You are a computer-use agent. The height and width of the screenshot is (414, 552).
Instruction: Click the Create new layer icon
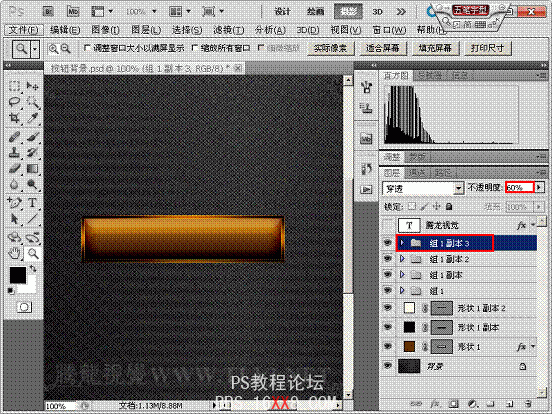[x=509, y=404]
